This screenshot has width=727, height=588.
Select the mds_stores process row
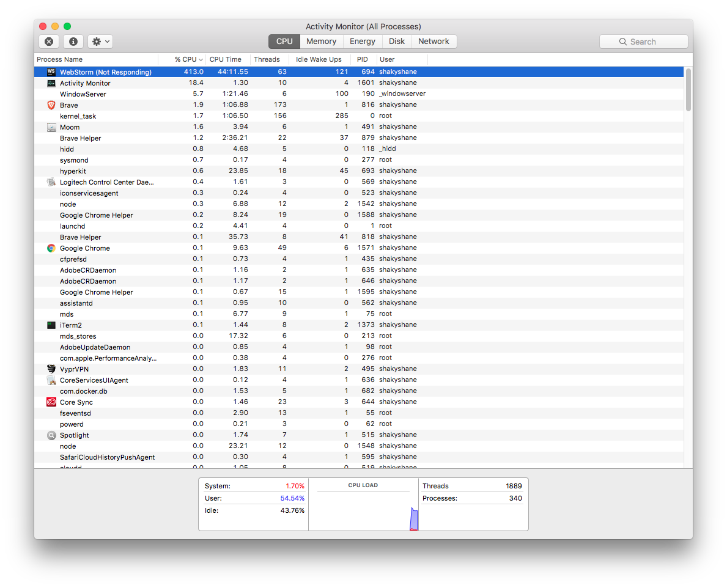359,336
